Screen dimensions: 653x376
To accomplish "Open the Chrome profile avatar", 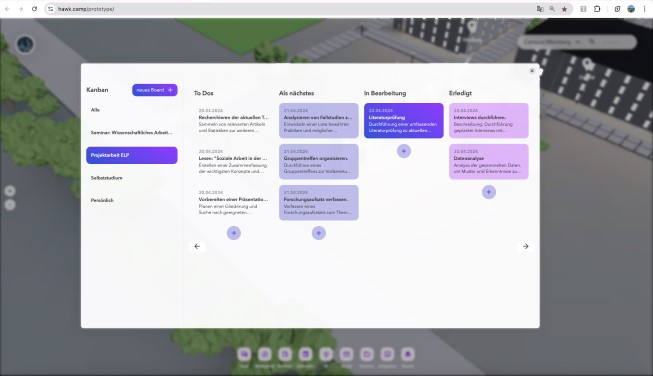I will point(631,9).
